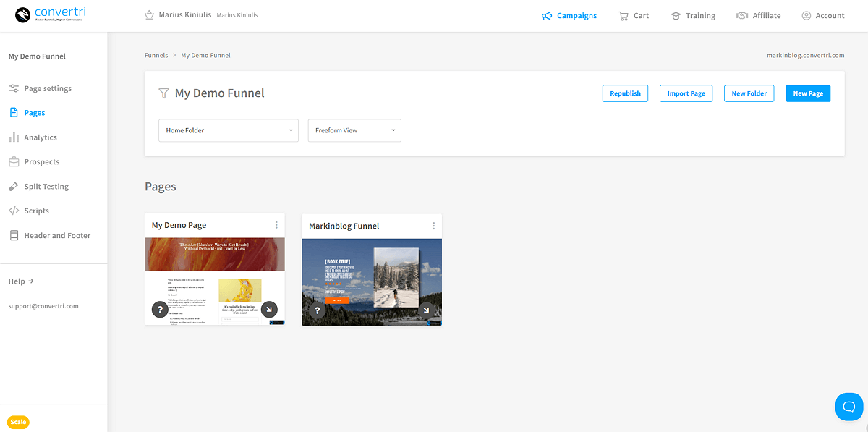
Task: Go to Scripts in sidebar
Action: (x=37, y=211)
